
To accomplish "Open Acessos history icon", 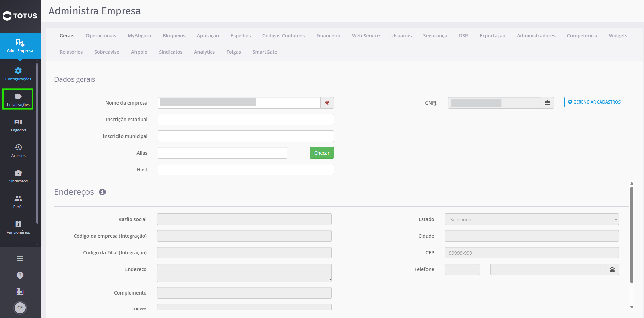I will click(18, 147).
